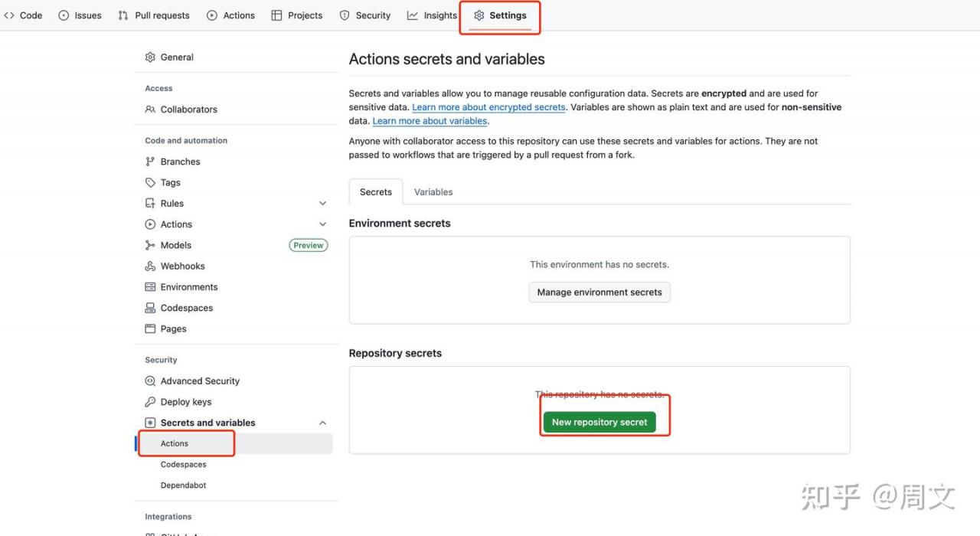Click the sidebar Actions play icon
This screenshot has width=980, height=536.
[x=150, y=224]
